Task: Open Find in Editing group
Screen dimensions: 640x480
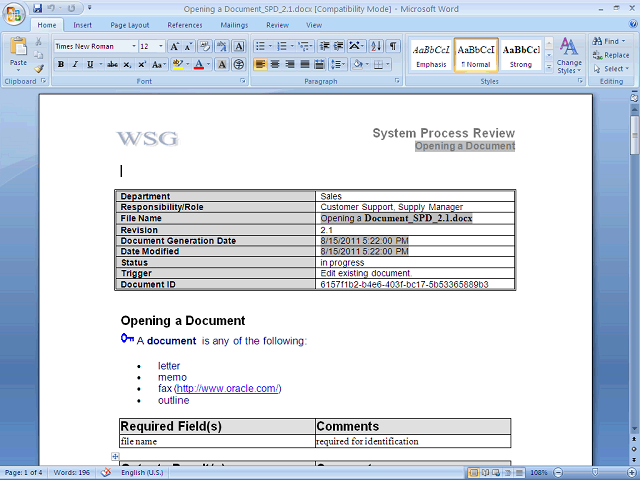Action: (x=609, y=41)
